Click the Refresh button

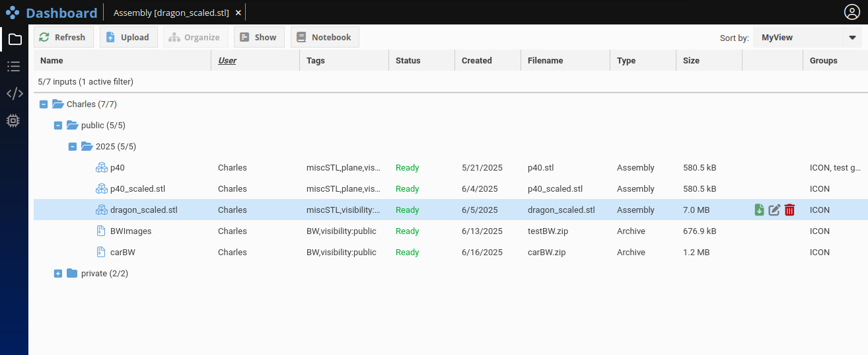(63, 38)
